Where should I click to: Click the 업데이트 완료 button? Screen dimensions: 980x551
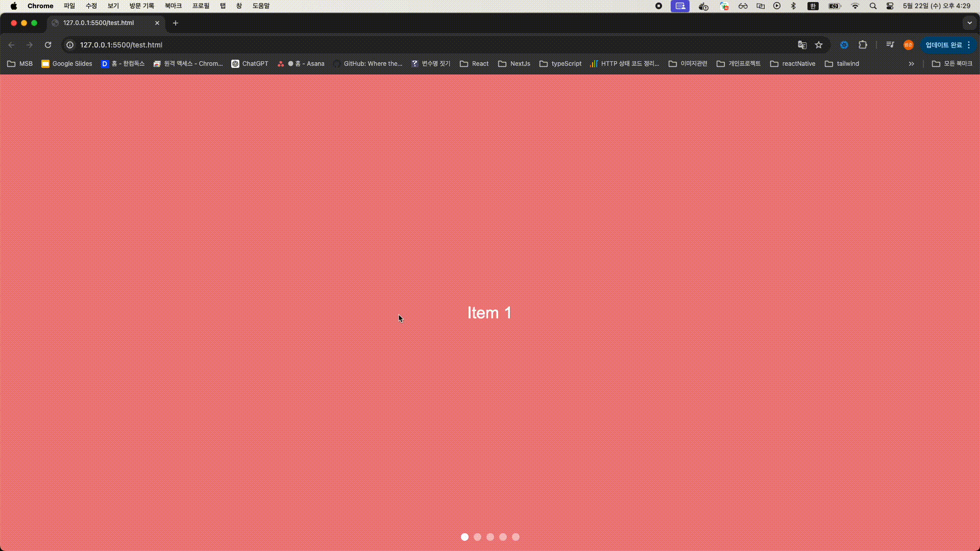click(x=944, y=45)
